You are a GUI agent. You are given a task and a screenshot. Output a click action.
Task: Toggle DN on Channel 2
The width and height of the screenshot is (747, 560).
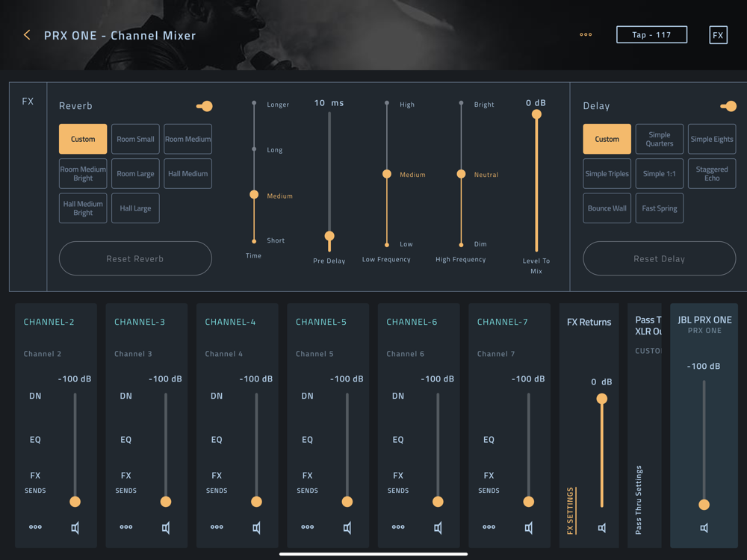(x=35, y=396)
